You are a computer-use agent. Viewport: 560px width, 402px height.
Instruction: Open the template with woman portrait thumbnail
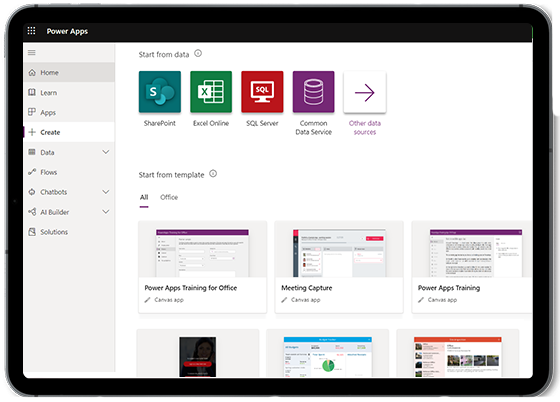pyautogui.click(x=198, y=356)
